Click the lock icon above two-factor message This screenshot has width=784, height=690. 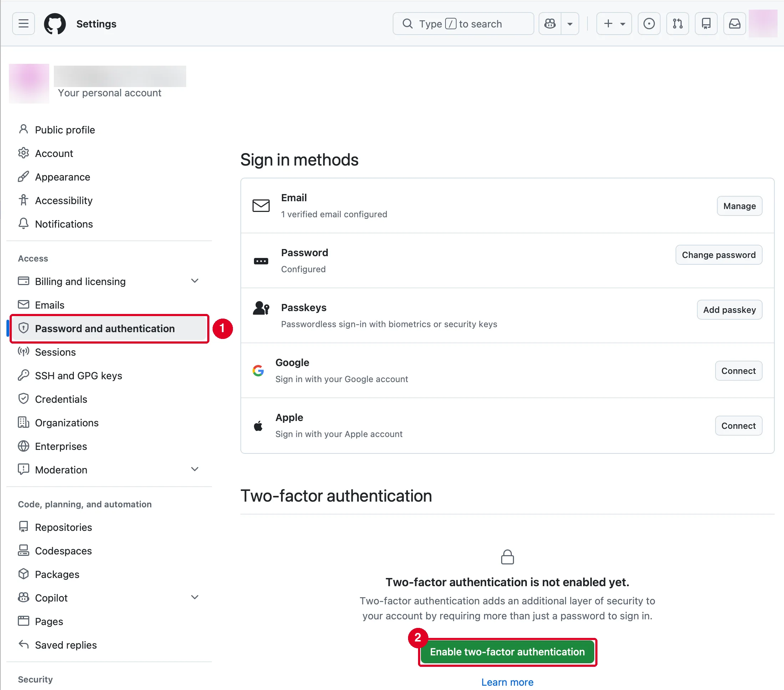pos(507,557)
